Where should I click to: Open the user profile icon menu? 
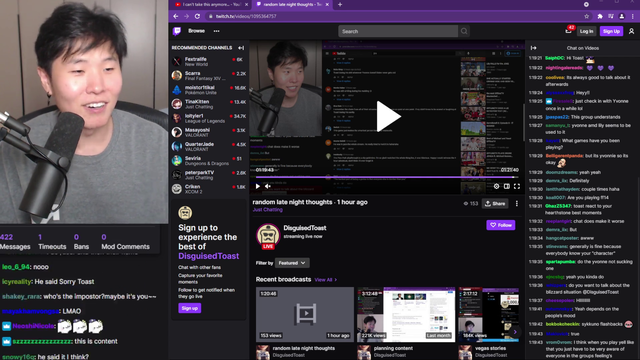pyautogui.click(x=631, y=31)
